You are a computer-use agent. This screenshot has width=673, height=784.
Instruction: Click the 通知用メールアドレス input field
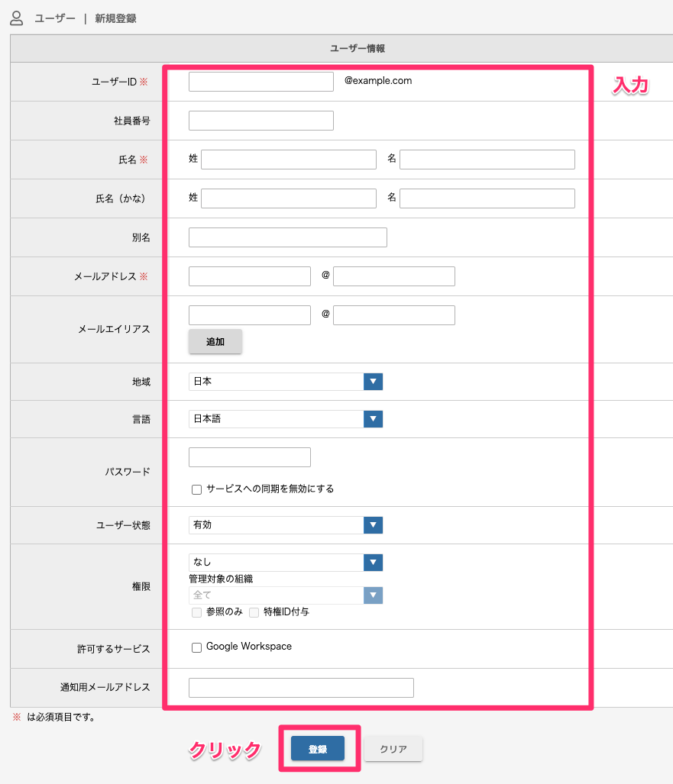click(301, 688)
